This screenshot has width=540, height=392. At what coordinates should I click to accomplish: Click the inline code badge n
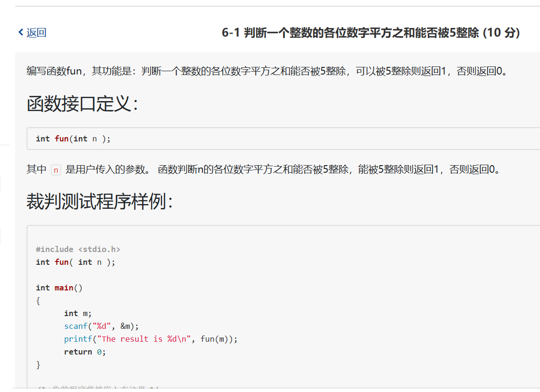click(x=56, y=169)
